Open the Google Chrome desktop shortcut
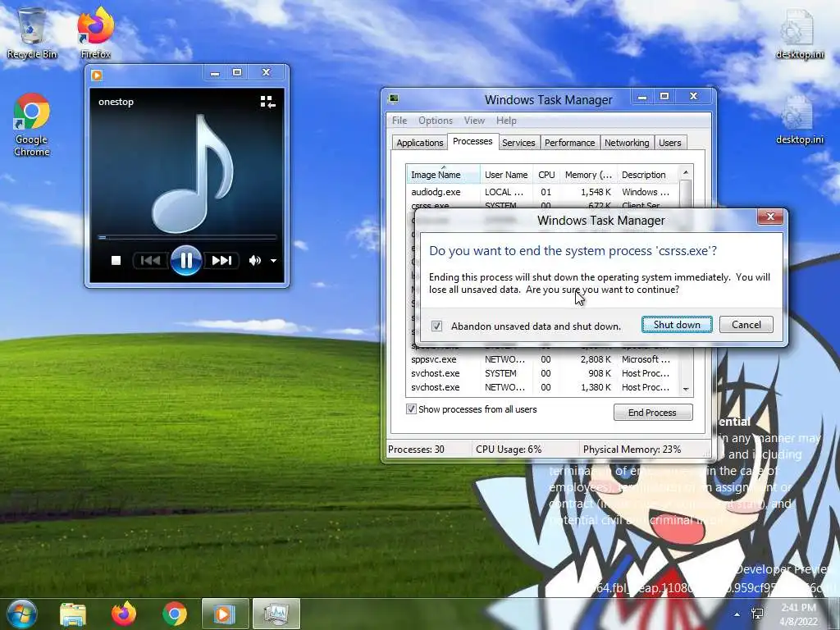 32,125
